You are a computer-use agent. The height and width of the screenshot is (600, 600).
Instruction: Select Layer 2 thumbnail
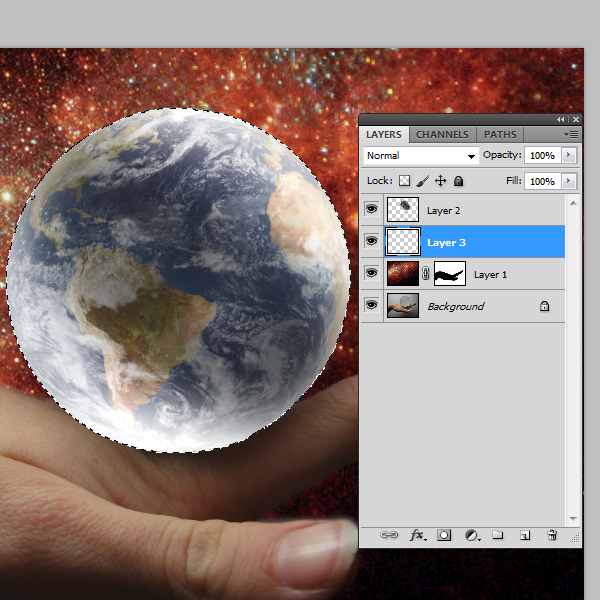(x=403, y=209)
